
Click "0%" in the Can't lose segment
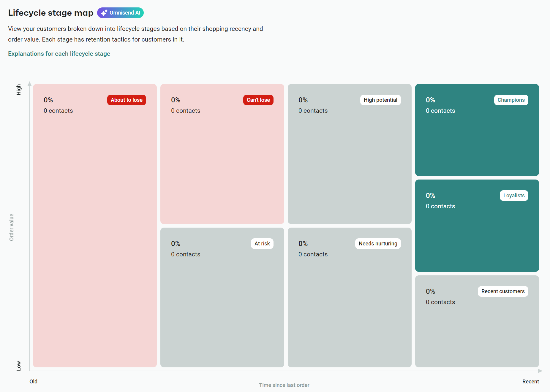point(176,100)
